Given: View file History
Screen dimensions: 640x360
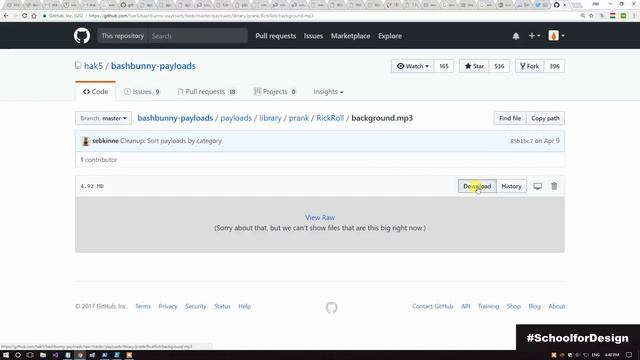Looking at the screenshot, I should click(511, 186).
